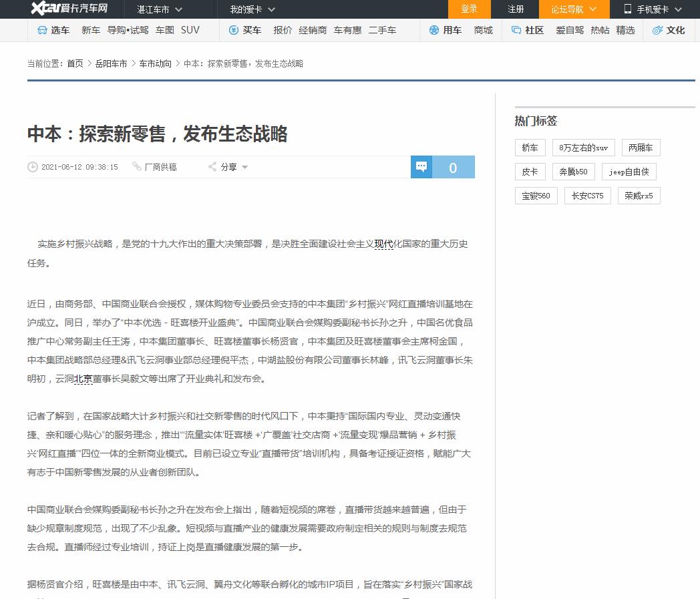Open the 社区 community menu
Viewport: 700px width, 599px height.
coord(534,30)
